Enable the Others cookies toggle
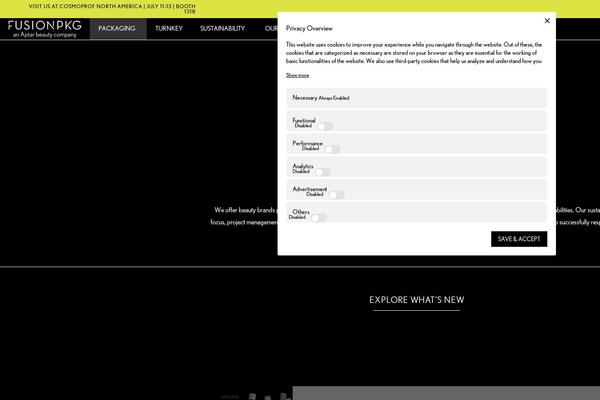 coord(319,218)
